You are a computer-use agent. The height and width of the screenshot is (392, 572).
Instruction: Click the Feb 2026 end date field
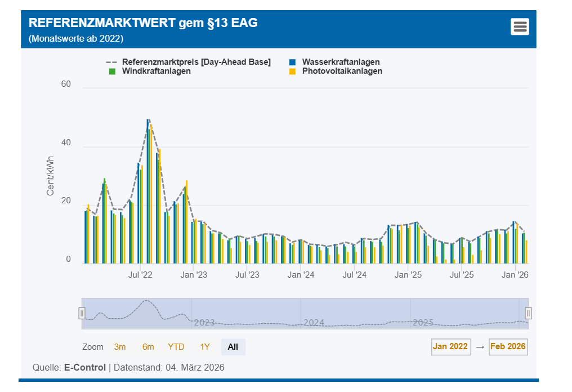(508, 347)
